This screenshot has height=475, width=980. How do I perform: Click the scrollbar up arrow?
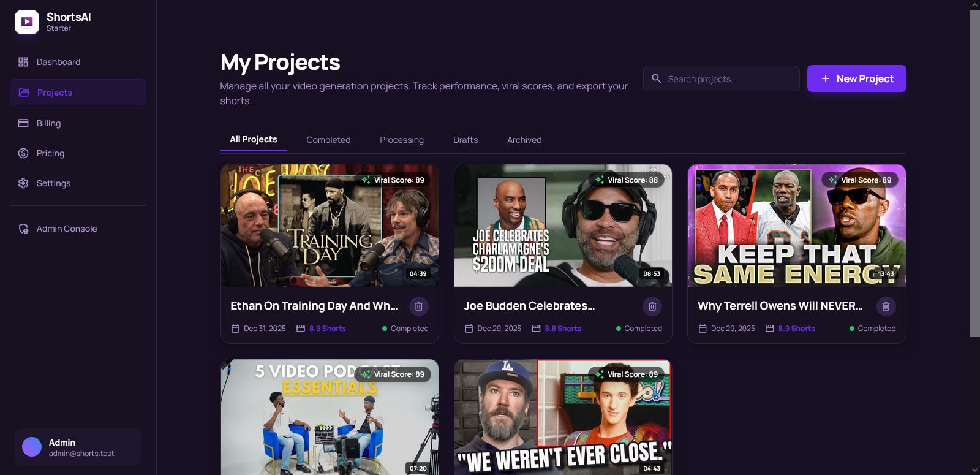pos(974,5)
